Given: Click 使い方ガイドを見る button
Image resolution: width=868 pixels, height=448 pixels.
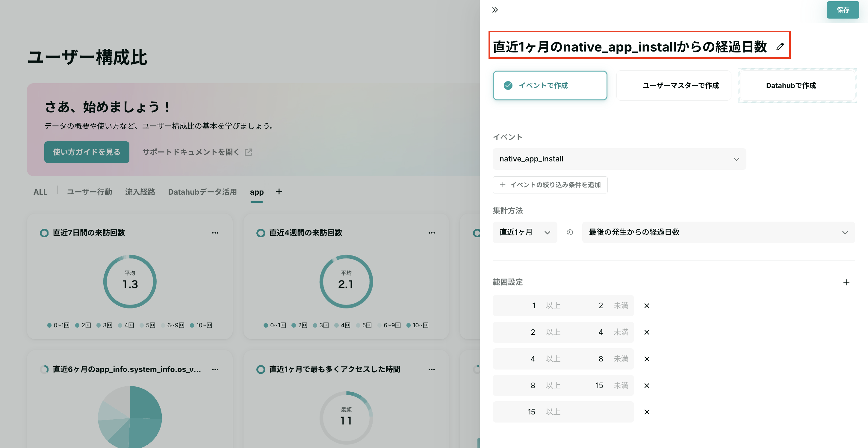Looking at the screenshot, I should click(87, 152).
